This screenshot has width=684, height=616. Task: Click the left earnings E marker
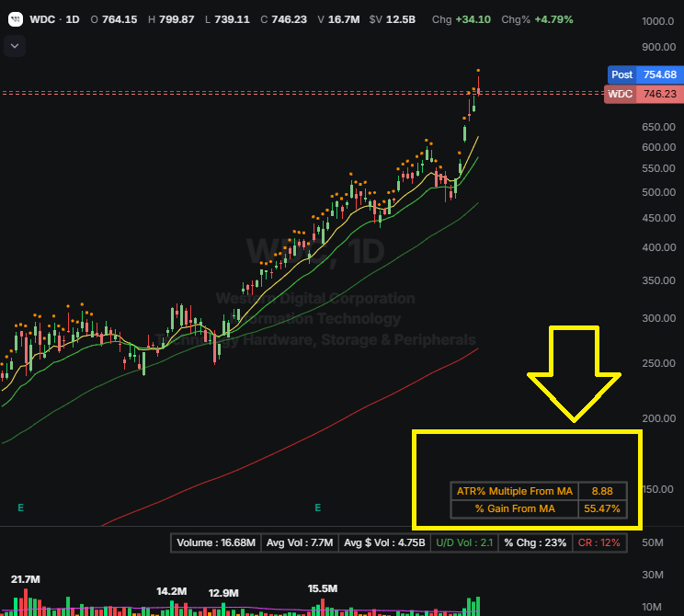pyautogui.click(x=20, y=508)
